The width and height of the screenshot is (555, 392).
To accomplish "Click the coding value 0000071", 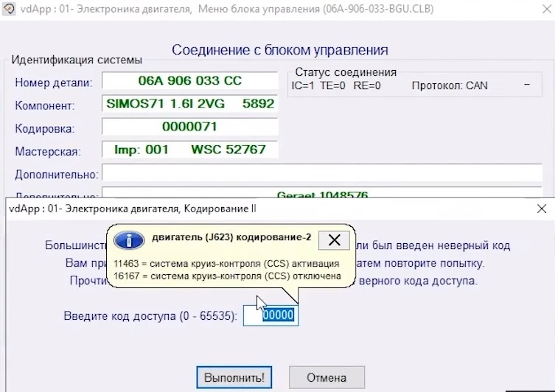I will [189, 127].
